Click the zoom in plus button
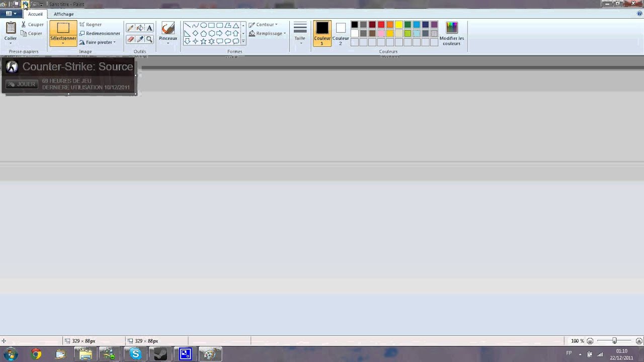The height and width of the screenshot is (362, 644). click(x=639, y=341)
